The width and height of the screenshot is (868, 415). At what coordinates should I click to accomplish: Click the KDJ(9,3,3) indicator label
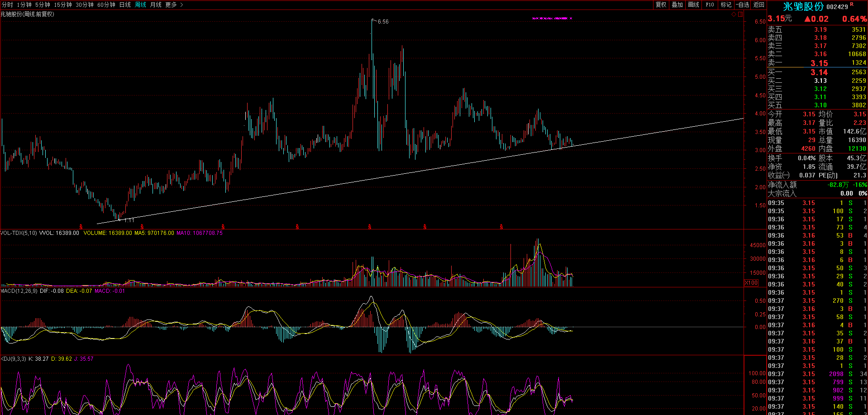click(x=13, y=359)
